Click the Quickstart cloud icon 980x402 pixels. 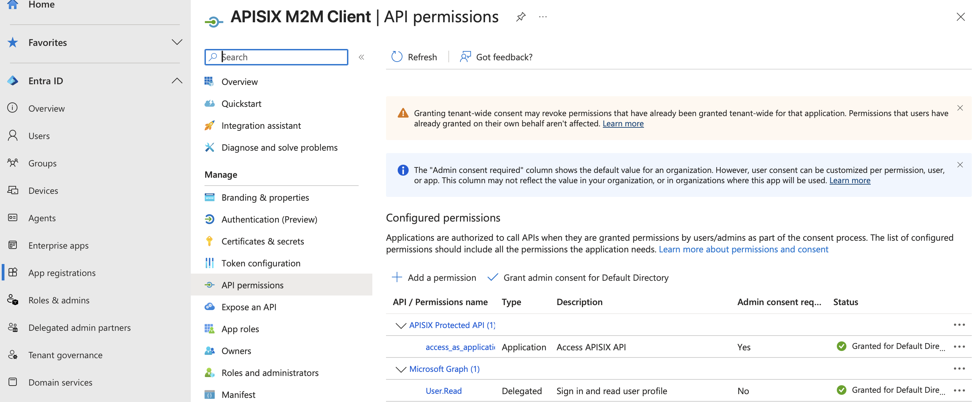point(210,103)
